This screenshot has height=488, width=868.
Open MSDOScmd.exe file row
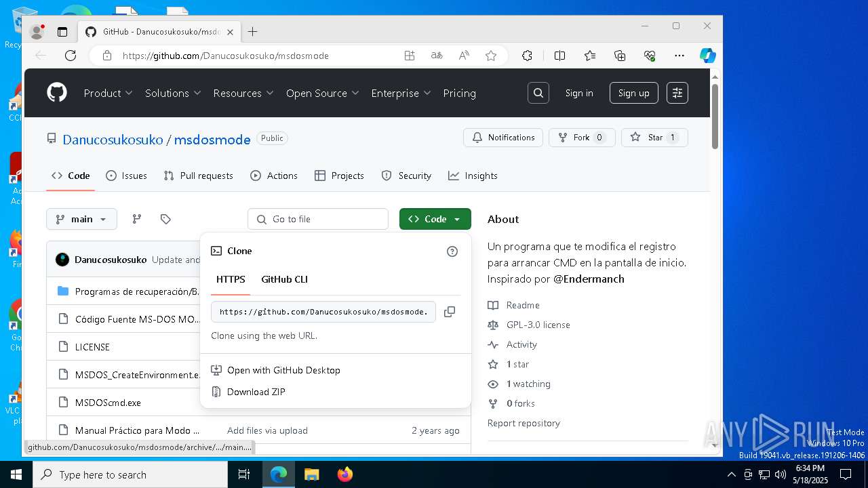click(108, 403)
